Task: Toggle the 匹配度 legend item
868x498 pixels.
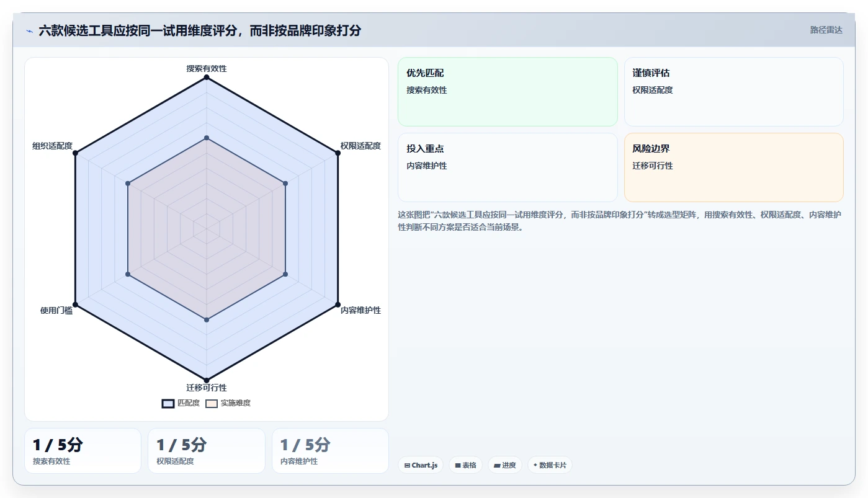Action: click(x=181, y=403)
